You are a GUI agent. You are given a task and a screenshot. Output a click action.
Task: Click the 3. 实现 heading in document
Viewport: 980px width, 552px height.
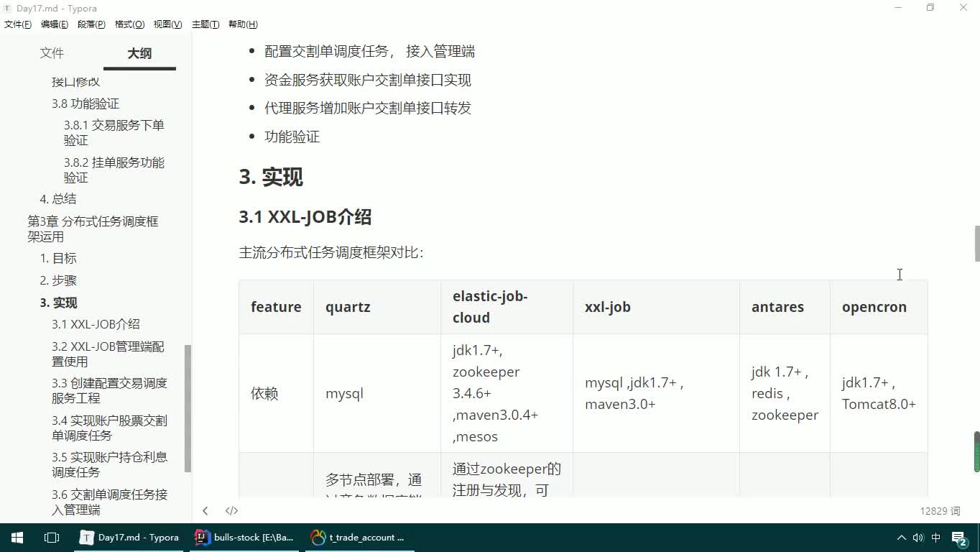(271, 177)
